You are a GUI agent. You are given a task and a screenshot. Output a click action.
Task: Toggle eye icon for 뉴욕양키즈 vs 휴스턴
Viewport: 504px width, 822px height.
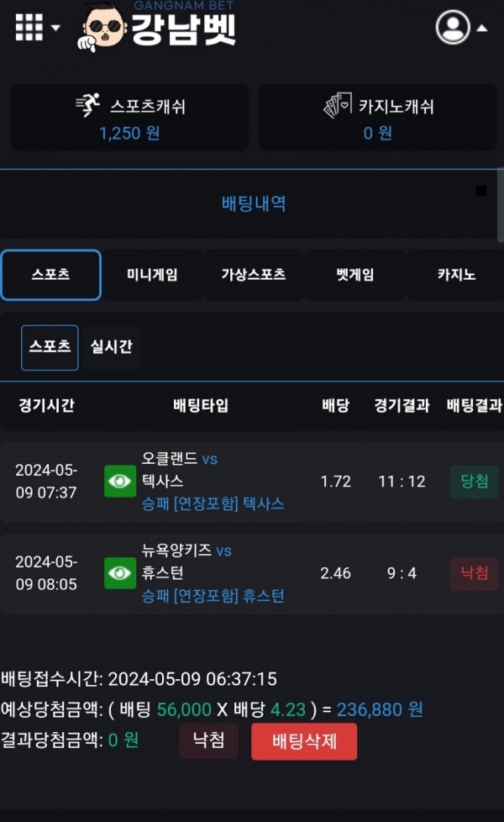click(120, 573)
